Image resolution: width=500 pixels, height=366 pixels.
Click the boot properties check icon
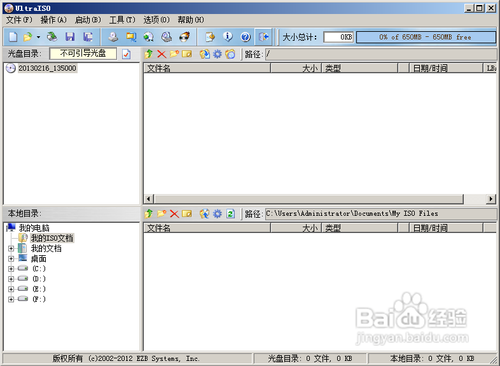pyautogui.click(x=126, y=54)
